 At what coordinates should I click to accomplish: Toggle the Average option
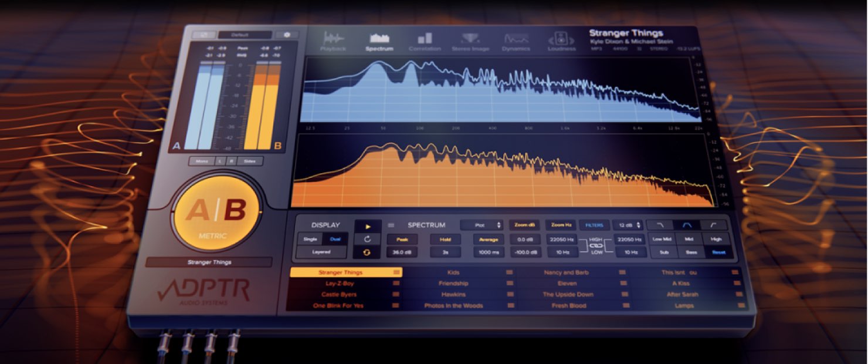pos(489,240)
